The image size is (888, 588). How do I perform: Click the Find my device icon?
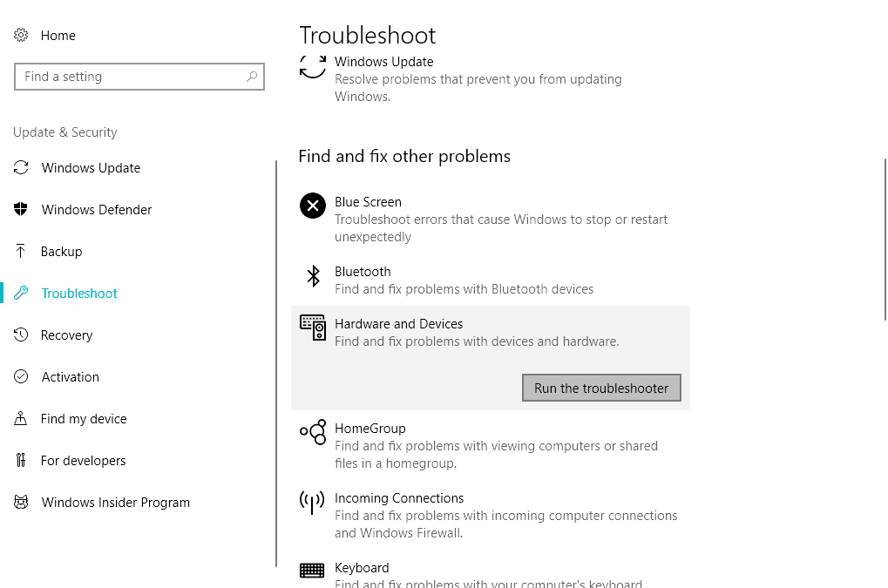20,418
